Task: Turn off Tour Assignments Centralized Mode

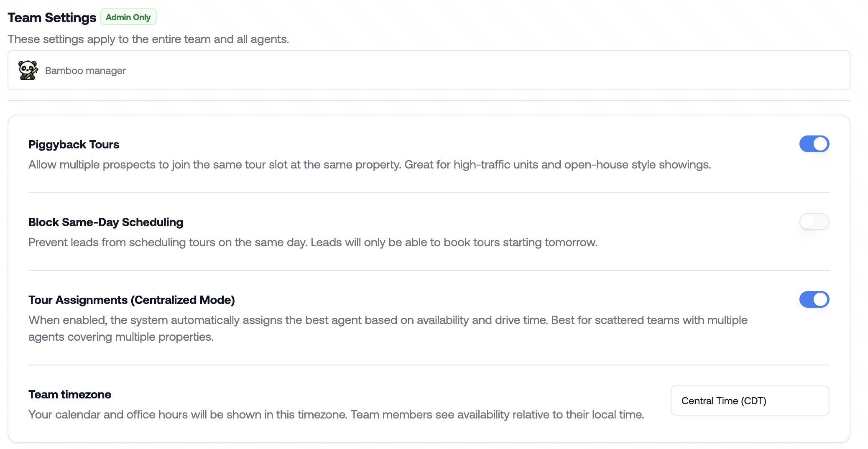Action: pos(814,299)
